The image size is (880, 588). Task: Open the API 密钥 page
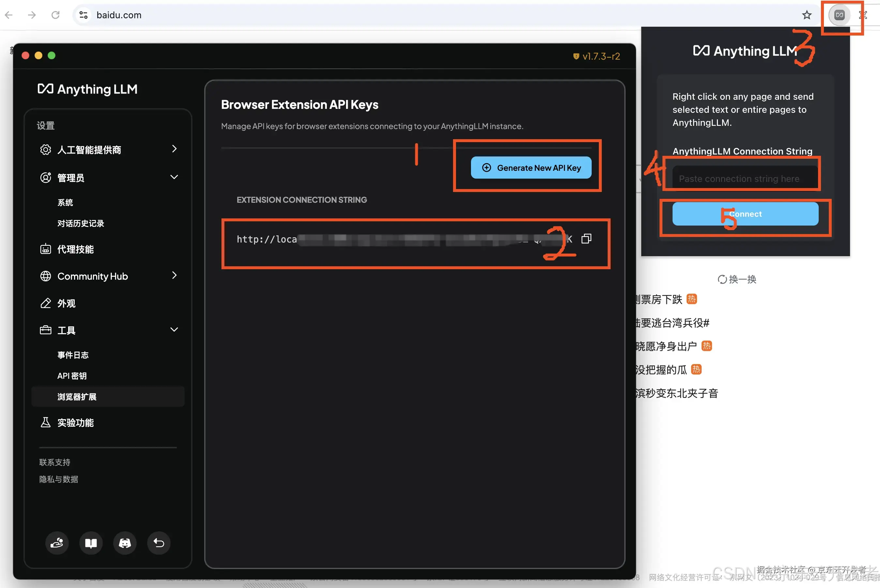point(72,376)
